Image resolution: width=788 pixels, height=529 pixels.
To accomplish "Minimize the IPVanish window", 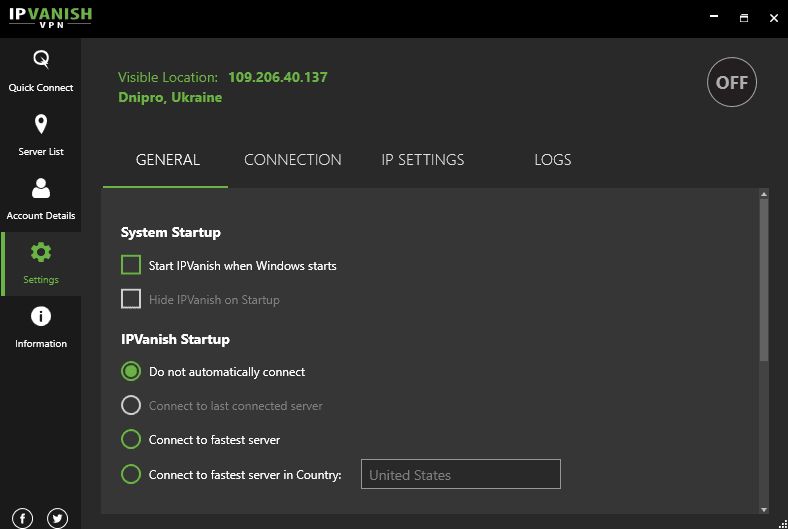I will [x=714, y=17].
